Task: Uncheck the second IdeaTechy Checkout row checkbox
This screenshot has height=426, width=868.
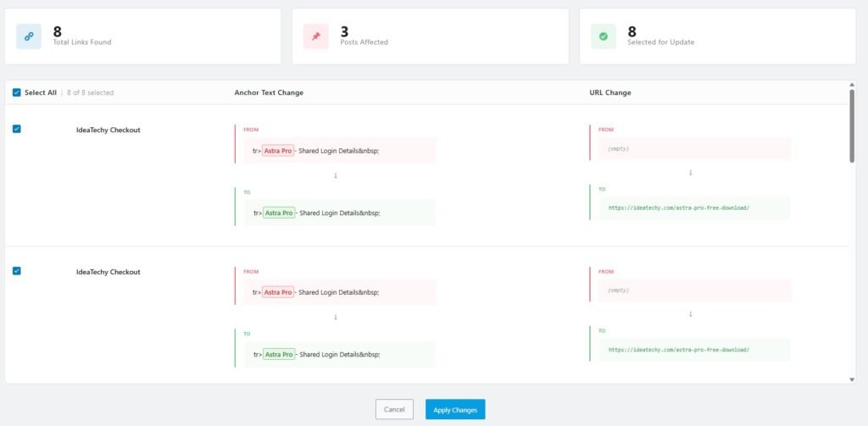Action: tap(17, 271)
